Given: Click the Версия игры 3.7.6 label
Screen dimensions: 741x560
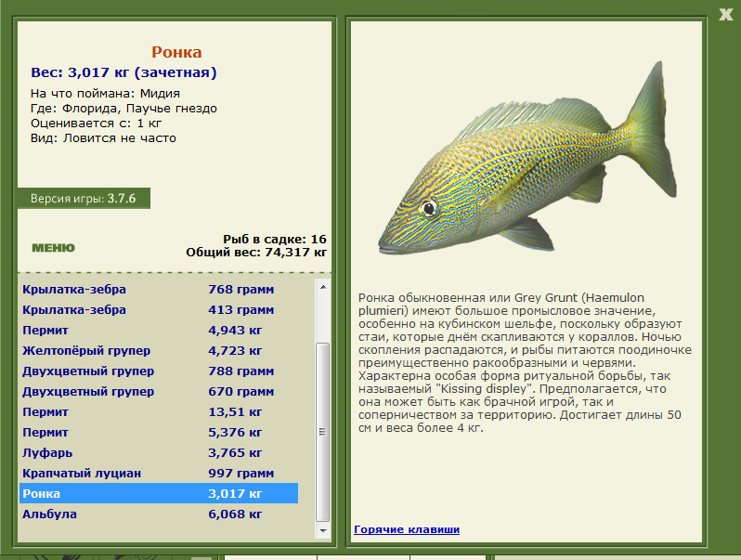Looking at the screenshot, I should tap(84, 199).
